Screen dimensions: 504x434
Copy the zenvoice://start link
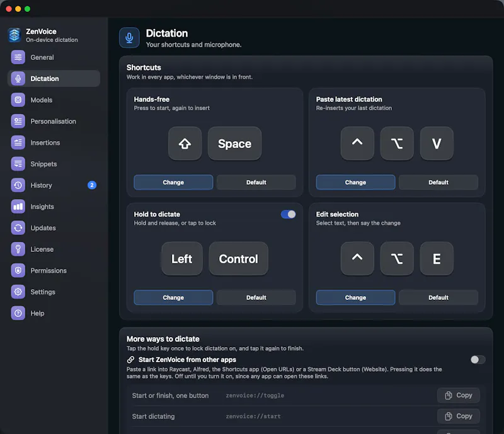[459, 416]
